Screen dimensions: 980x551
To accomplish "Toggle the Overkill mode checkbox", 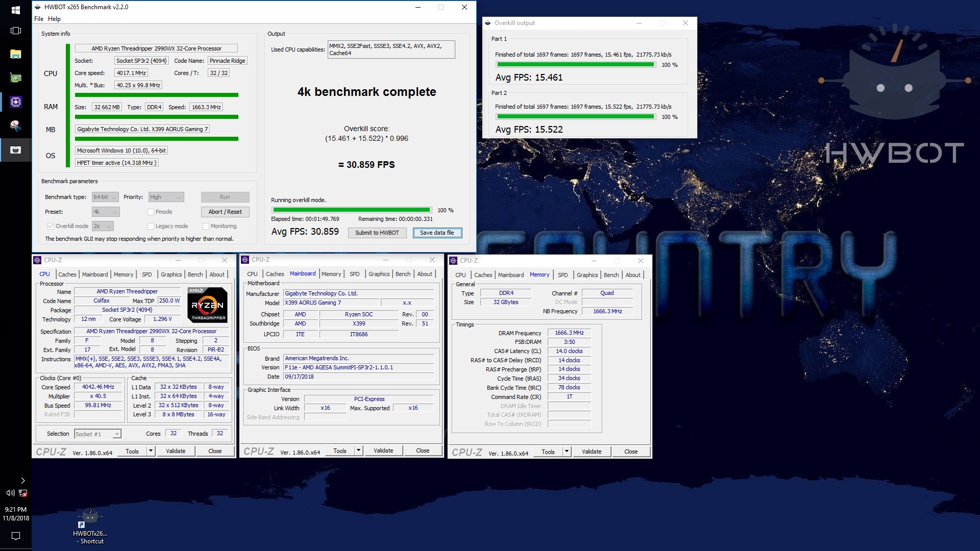I will click(x=51, y=226).
